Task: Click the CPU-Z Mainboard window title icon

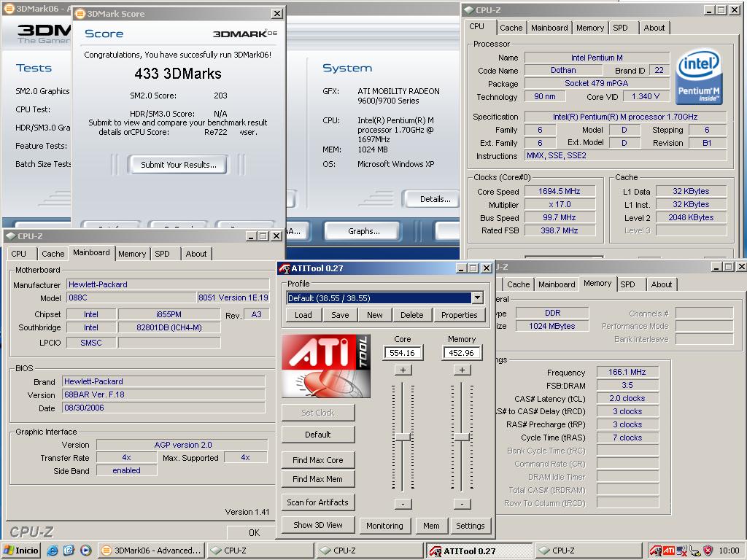Action: point(10,236)
